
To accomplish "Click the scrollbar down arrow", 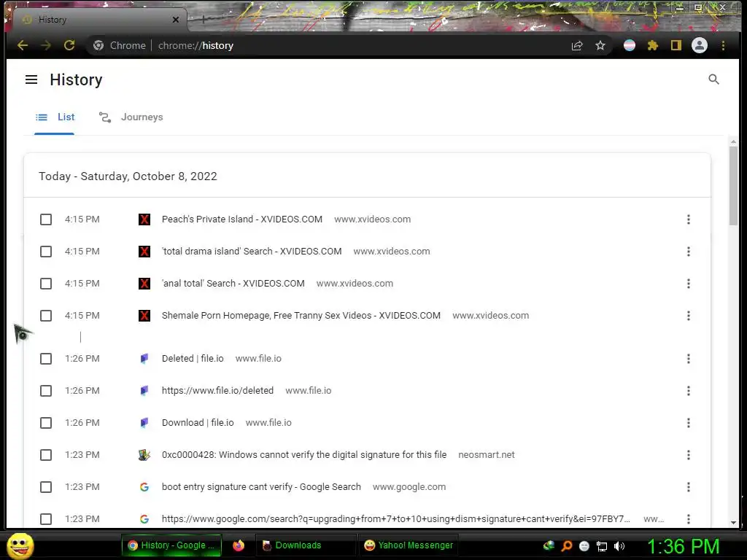I will tap(733, 522).
